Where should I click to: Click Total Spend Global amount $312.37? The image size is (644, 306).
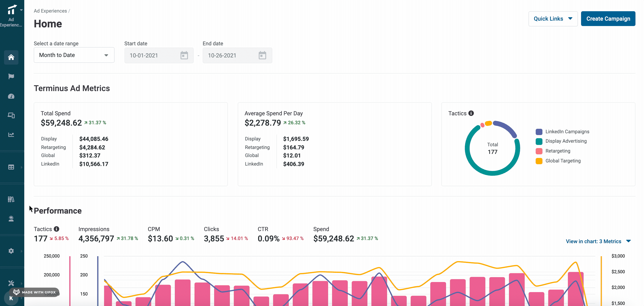[90, 156]
